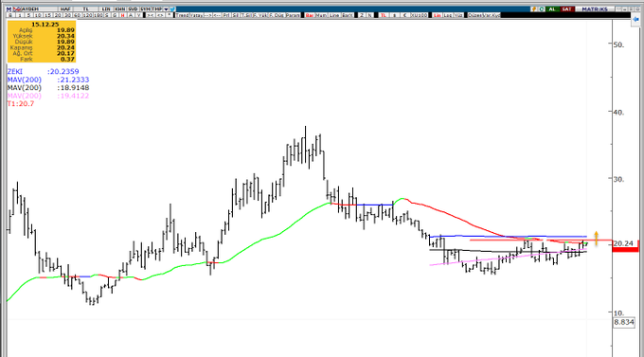Click the 20.24 current price tag
644x357 pixels.
coord(623,243)
